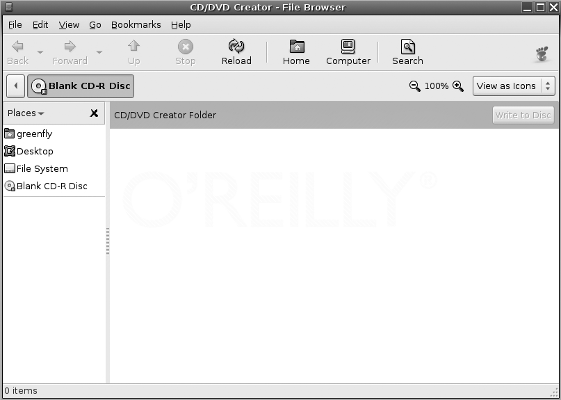This screenshot has width=561, height=400.
Task: Zoom in with the plus magnifier
Action: coord(458,86)
